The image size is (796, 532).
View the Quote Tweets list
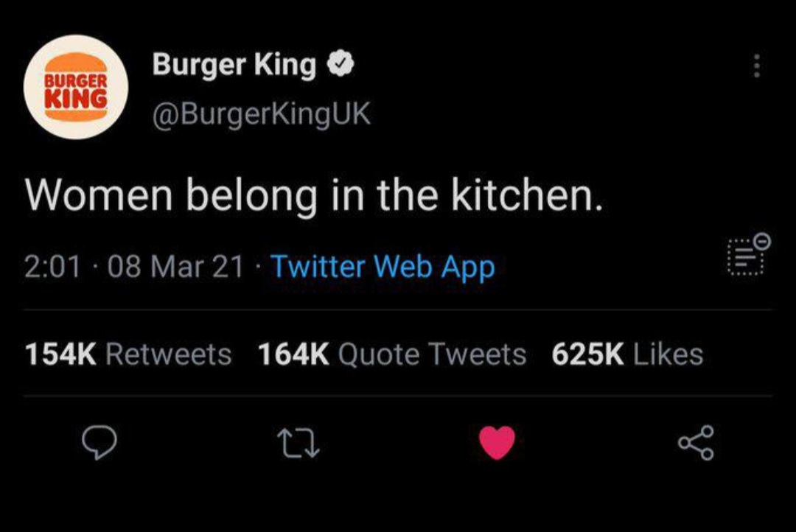pyautogui.click(x=432, y=354)
